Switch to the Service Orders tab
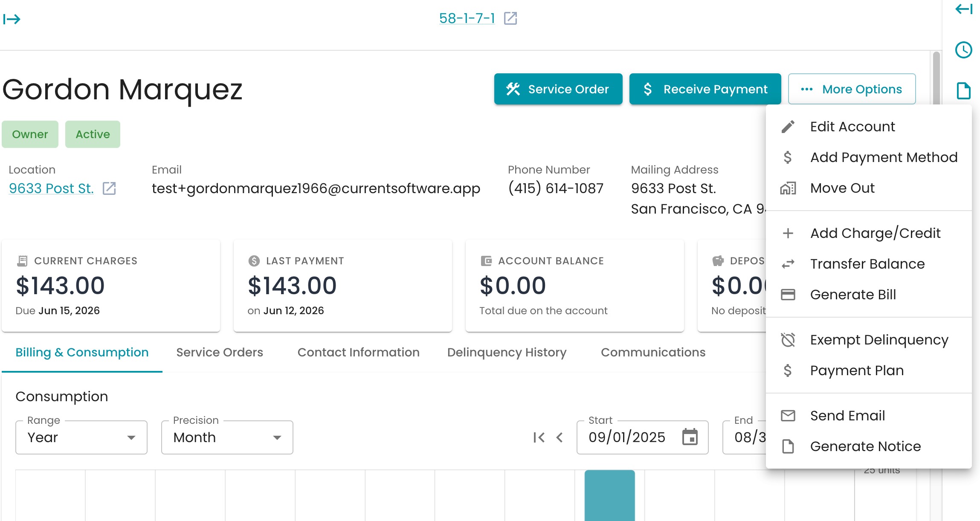Viewport: 980px width, 521px height. click(x=220, y=352)
